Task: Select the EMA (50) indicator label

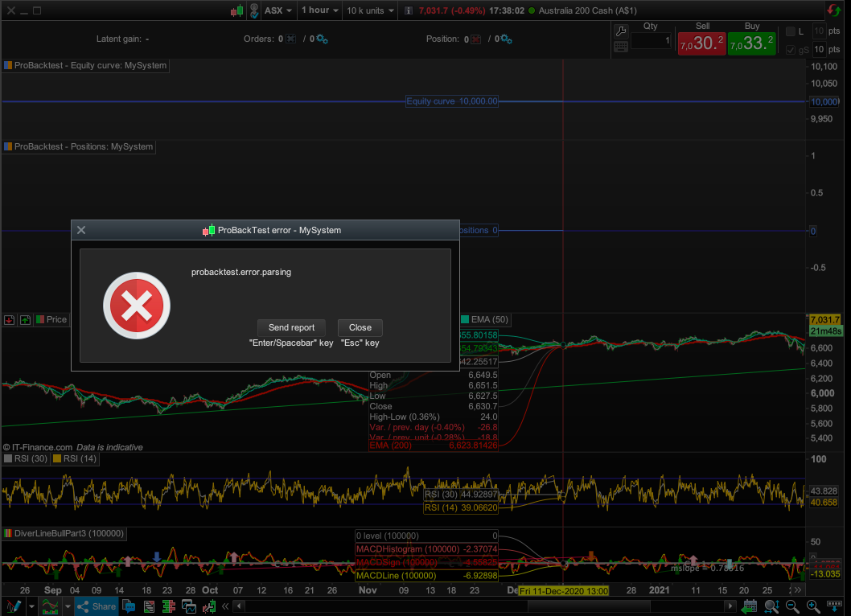Action: 485,320
